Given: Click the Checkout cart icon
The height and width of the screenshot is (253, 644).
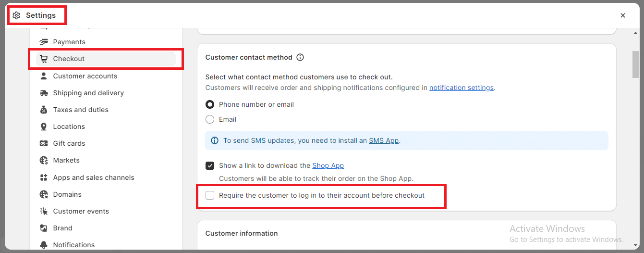Looking at the screenshot, I should coord(44,59).
